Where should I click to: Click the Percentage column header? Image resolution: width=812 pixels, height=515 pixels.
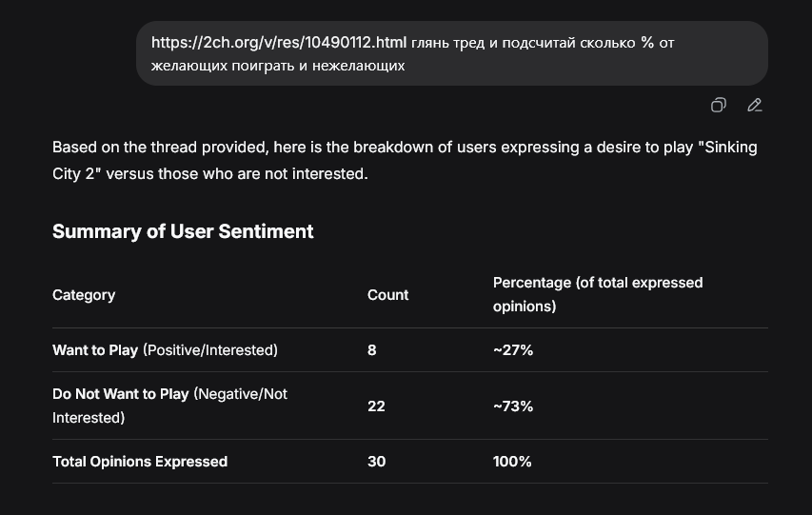coord(598,294)
